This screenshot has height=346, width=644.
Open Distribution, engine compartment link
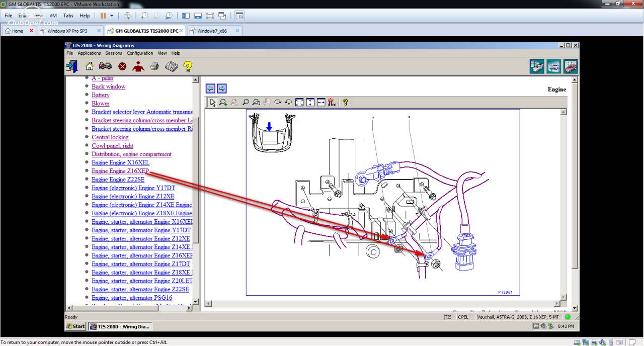coord(132,154)
